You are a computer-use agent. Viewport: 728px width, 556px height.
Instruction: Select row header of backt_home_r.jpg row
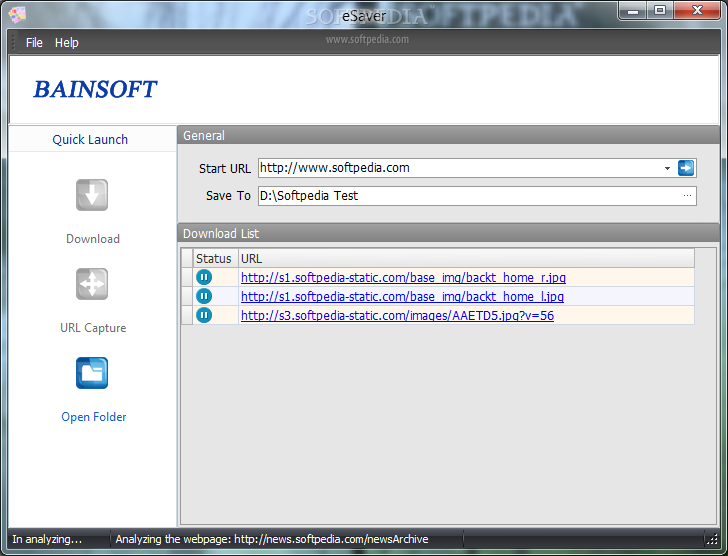pyautogui.click(x=187, y=277)
